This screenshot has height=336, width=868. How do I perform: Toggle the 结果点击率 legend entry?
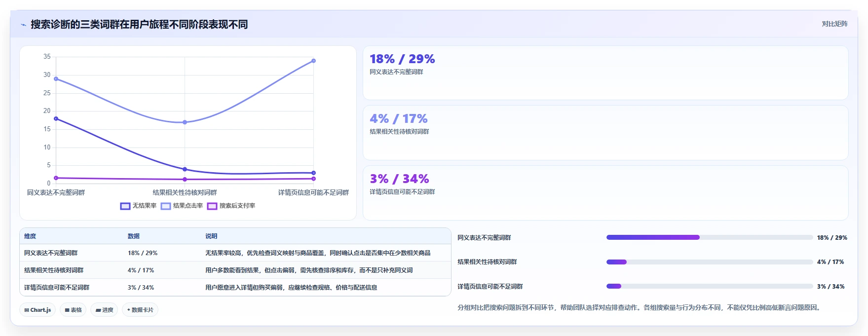click(x=182, y=206)
